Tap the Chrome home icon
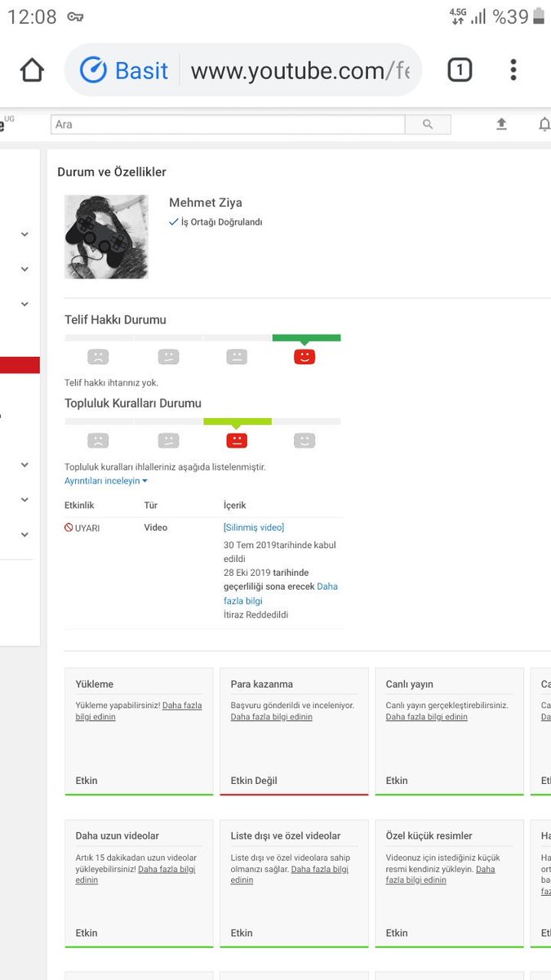The width and height of the screenshot is (551, 980). coord(32,70)
